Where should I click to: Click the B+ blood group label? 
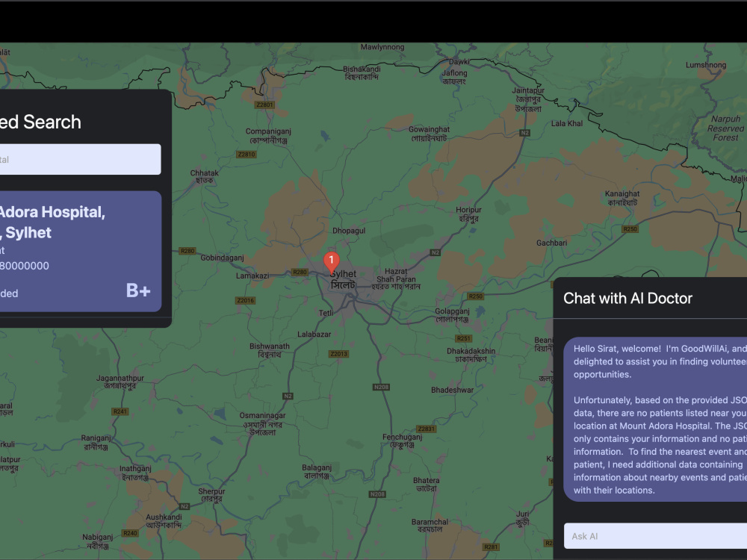138,290
